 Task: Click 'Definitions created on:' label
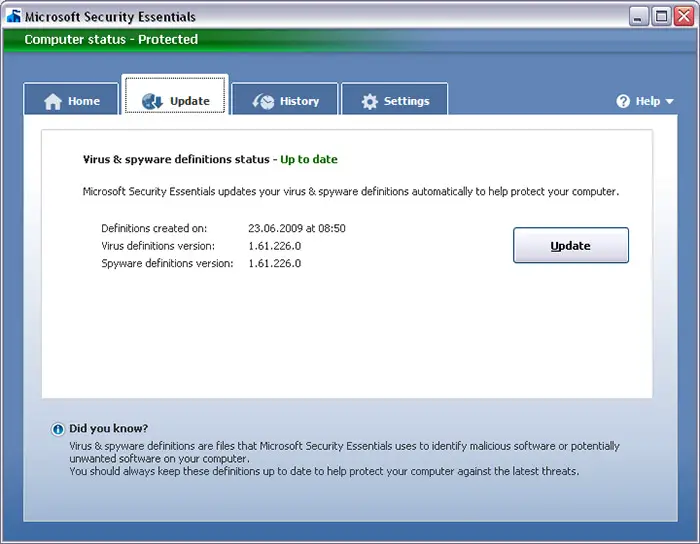pos(154,228)
